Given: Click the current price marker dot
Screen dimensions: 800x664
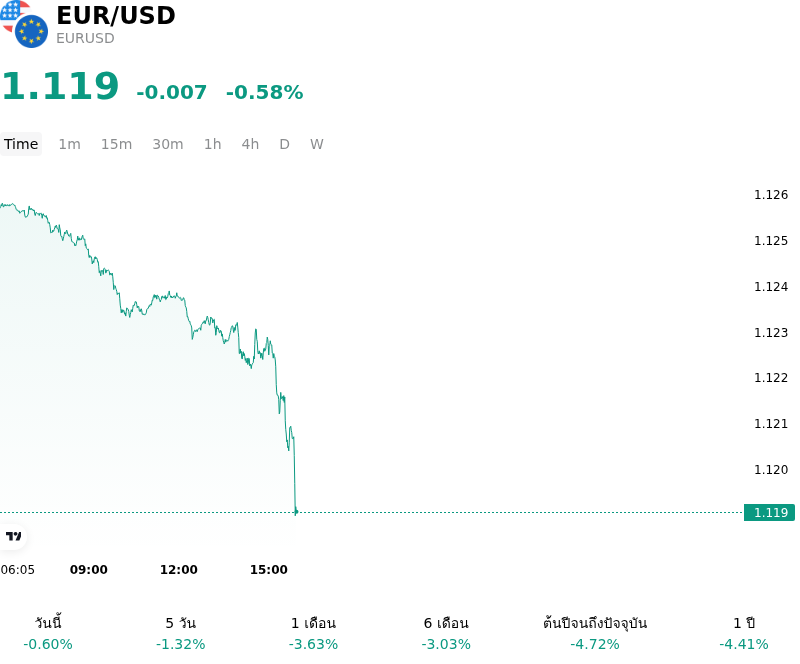Looking at the screenshot, I should (x=296, y=512).
